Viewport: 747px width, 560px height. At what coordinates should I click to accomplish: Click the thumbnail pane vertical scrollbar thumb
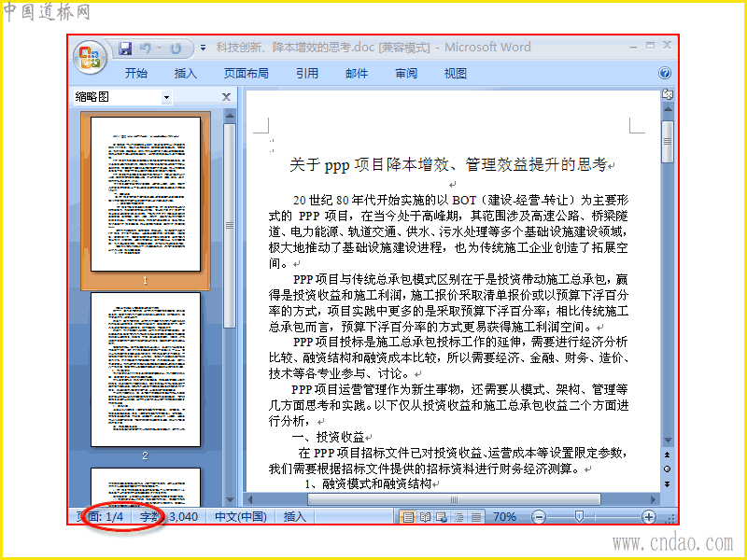(230, 226)
